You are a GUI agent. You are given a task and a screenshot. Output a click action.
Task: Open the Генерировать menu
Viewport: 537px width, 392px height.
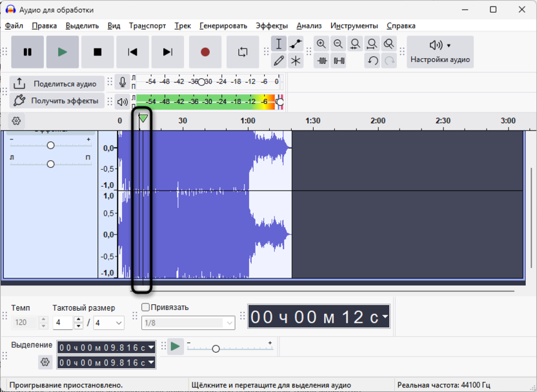[x=223, y=26]
